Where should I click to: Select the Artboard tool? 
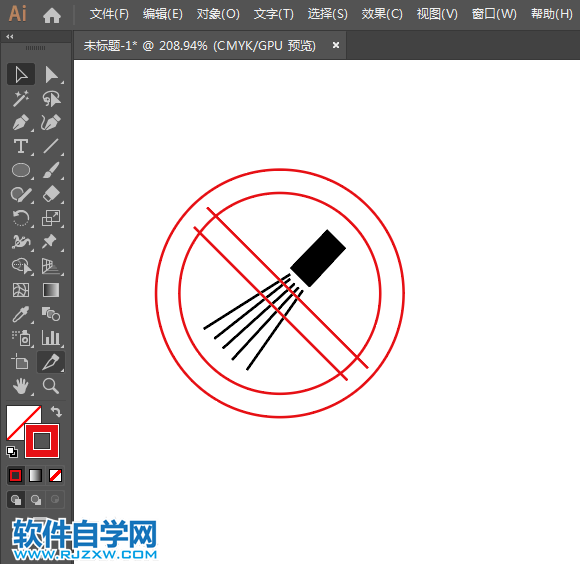(x=21, y=362)
